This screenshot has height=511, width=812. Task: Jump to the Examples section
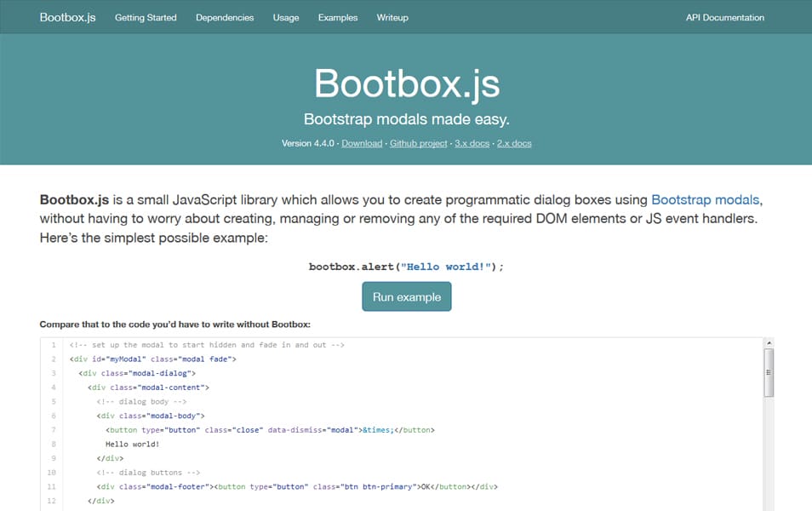[338, 18]
